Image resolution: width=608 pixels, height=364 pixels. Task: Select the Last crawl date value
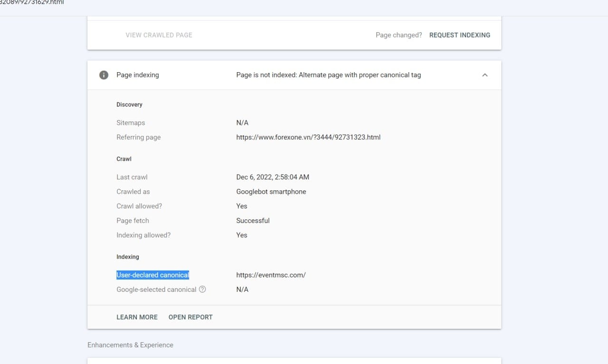pyautogui.click(x=273, y=177)
